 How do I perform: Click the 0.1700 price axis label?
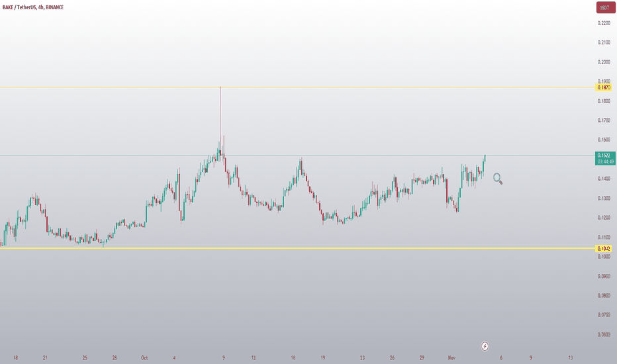604,120
